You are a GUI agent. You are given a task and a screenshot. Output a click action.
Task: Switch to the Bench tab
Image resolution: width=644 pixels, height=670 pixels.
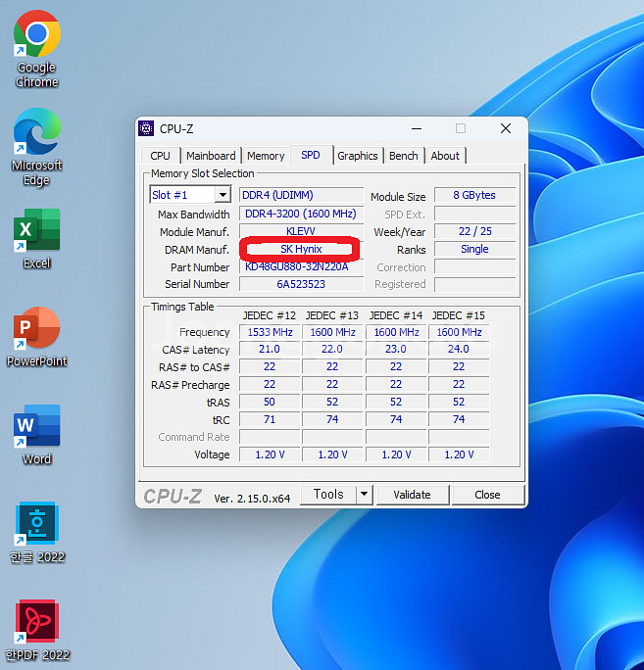point(403,156)
